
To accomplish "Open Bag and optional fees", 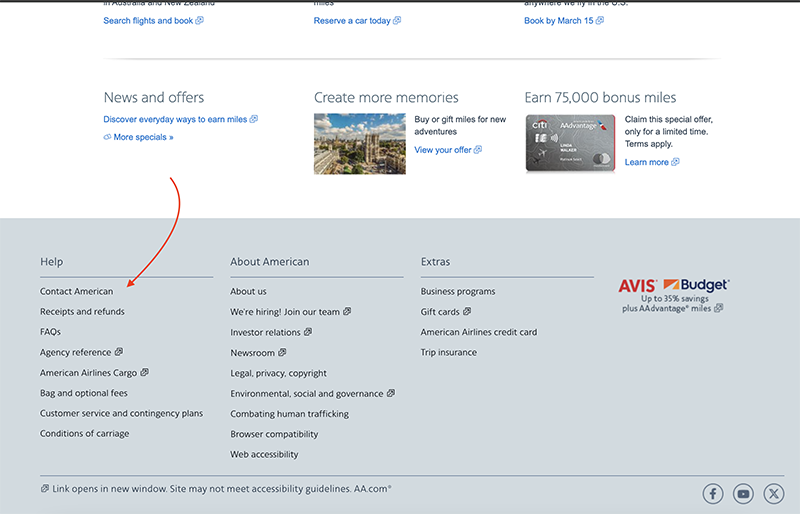I will point(84,393).
